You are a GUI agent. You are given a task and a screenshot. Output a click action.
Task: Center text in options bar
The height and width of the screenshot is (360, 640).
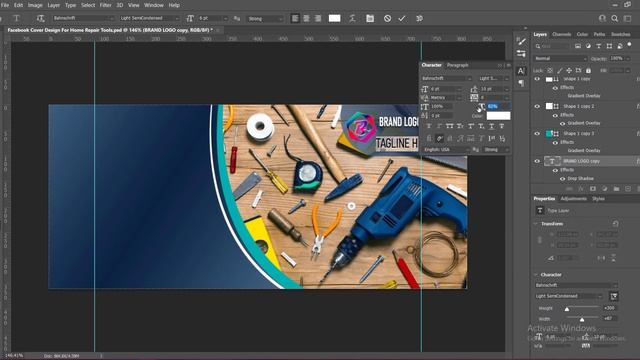click(306, 18)
